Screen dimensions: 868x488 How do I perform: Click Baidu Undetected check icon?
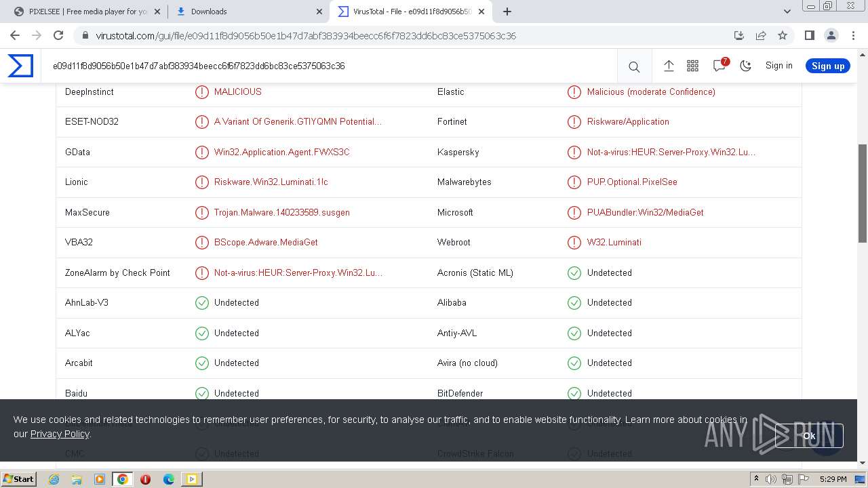202,393
